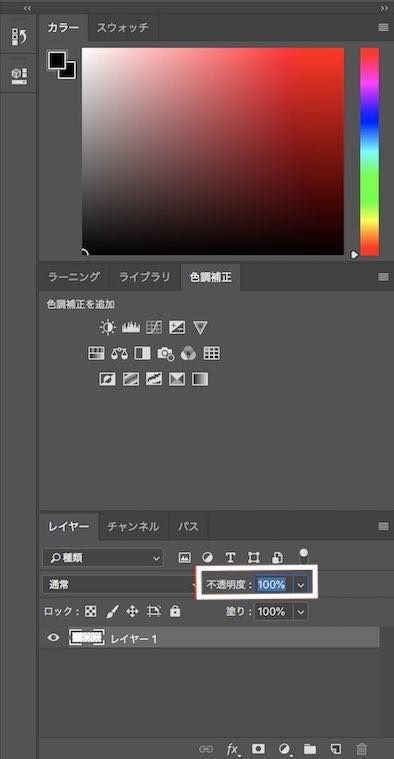Click the 不透明度 100% value field
This screenshot has height=759, width=394.
[x=272, y=585]
